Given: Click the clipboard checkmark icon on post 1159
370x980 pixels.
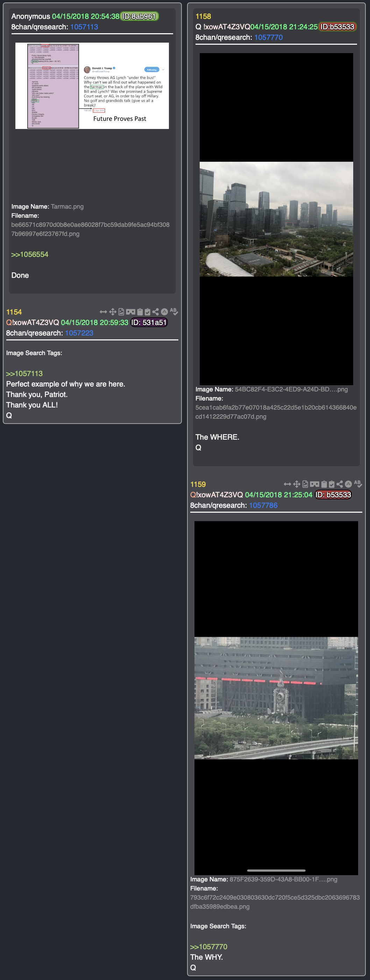Looking at the screenshot, I should point(332,484).
